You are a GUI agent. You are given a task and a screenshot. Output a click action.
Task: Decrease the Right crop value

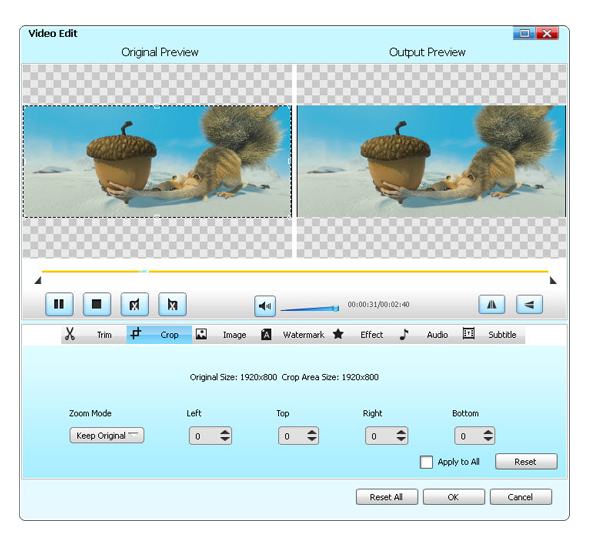click(401, 440)
